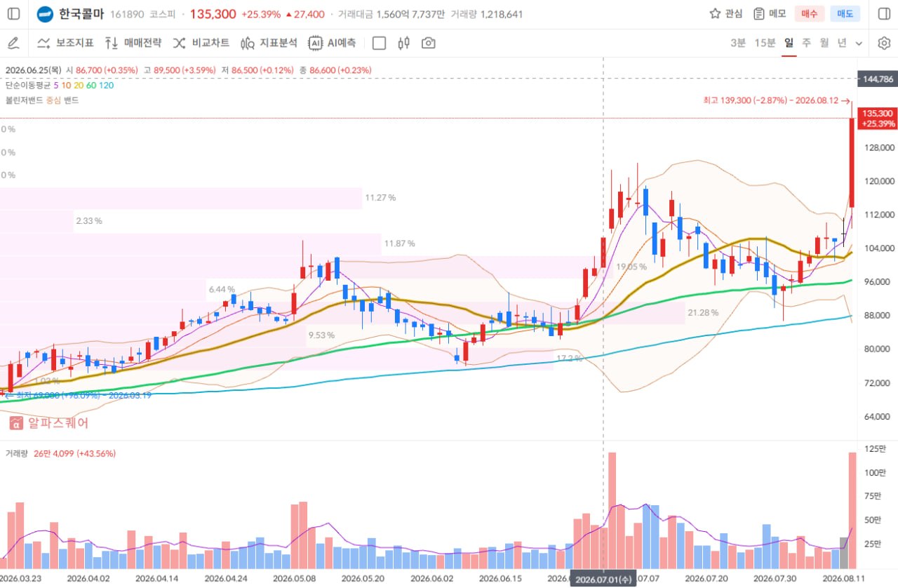Open AI예측 prediction tool
The width and height of the screenshot is (898, 588).
pyautogui.click(x=332, y=43)
